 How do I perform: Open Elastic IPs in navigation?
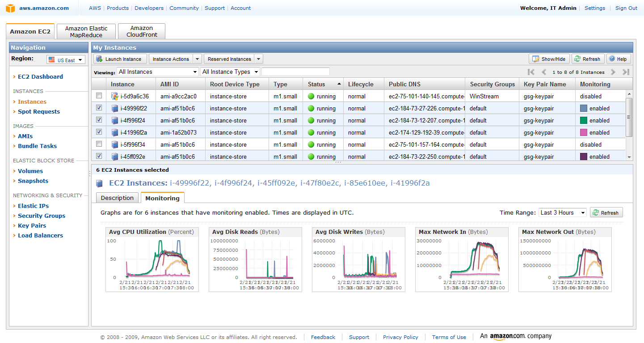(34, 206)
